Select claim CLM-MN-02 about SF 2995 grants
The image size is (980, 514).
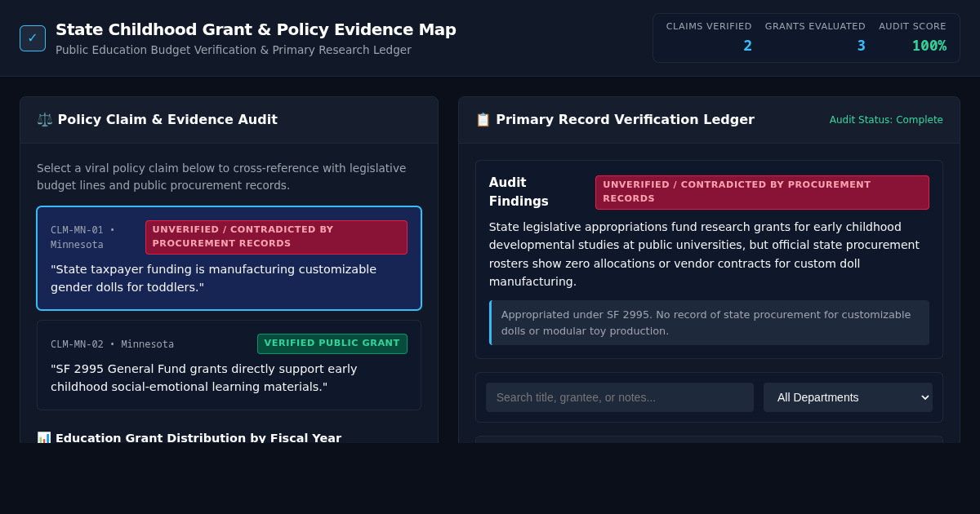pyautogui.click(x=229, y=365)
